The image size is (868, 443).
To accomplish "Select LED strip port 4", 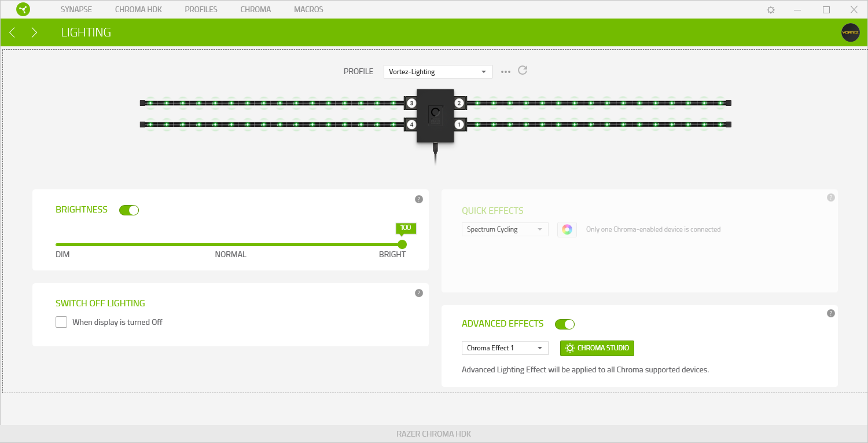I will pos(411,125).
